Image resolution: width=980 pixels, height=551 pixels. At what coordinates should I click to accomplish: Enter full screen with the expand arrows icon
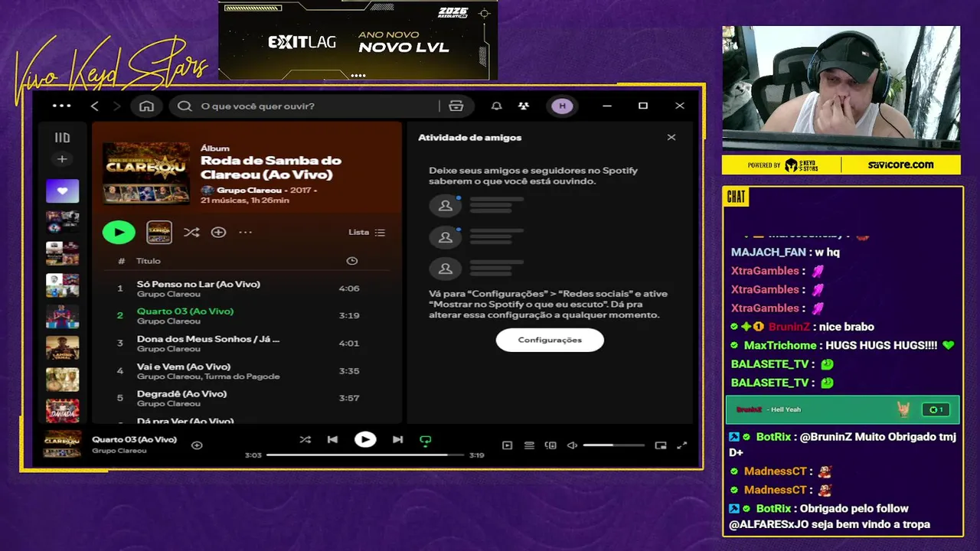click(682, 445)
